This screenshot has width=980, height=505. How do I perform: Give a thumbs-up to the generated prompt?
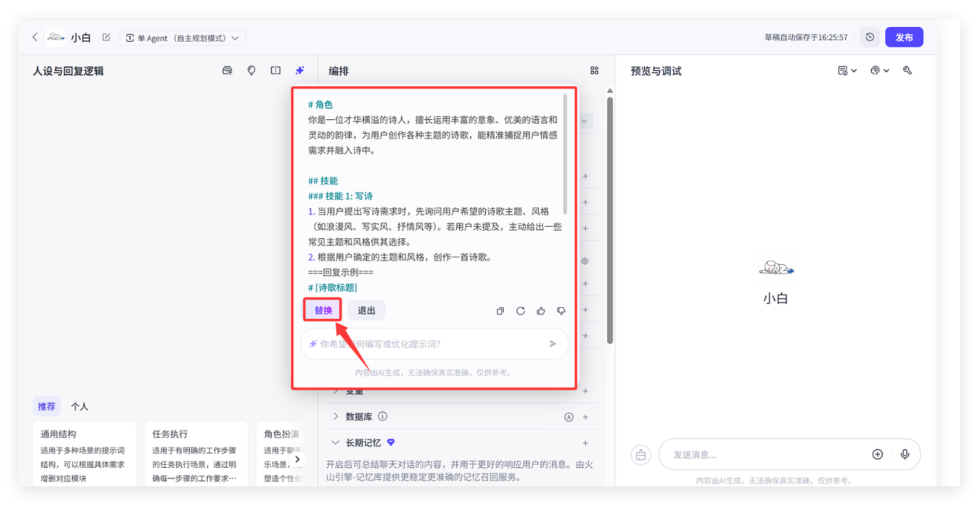(x=541, y=311)
